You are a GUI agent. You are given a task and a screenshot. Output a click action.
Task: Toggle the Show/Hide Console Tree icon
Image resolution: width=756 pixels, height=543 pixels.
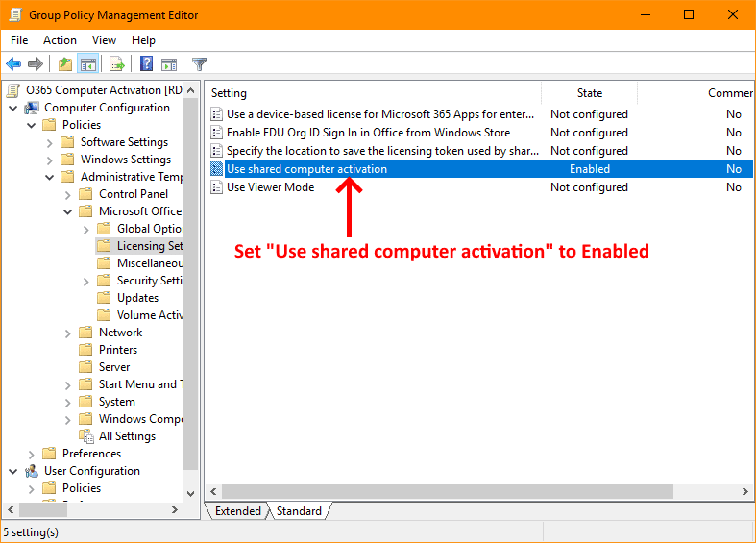88,63
